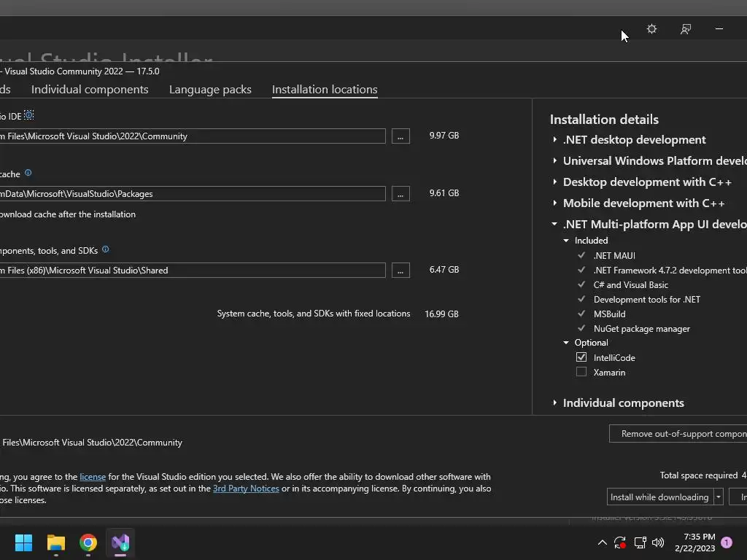Viewport: 747px width, 560px height.
Task: Open the 3rd Party Notices link
Action: 246,489
